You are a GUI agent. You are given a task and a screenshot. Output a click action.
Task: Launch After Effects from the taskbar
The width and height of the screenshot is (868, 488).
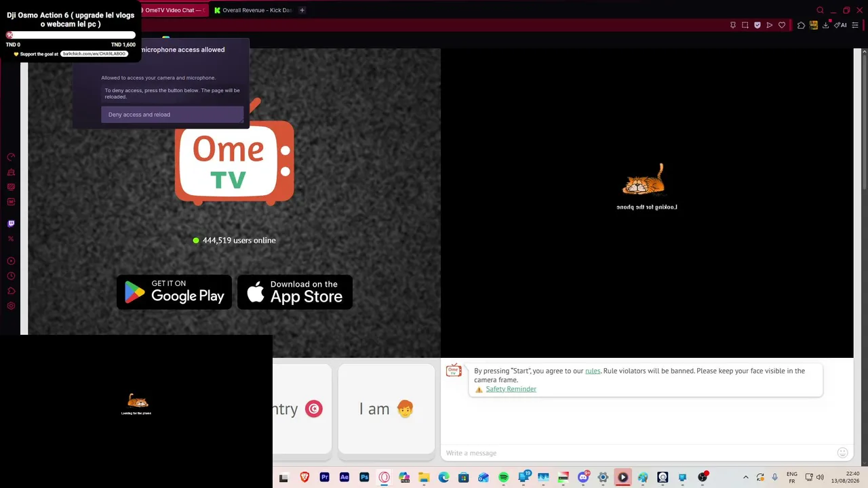[344, 477]
